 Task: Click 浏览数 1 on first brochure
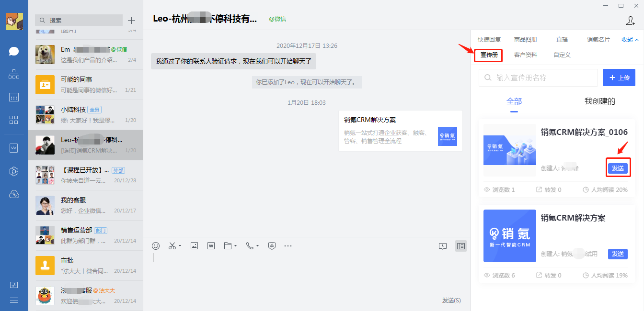[499, 189]
